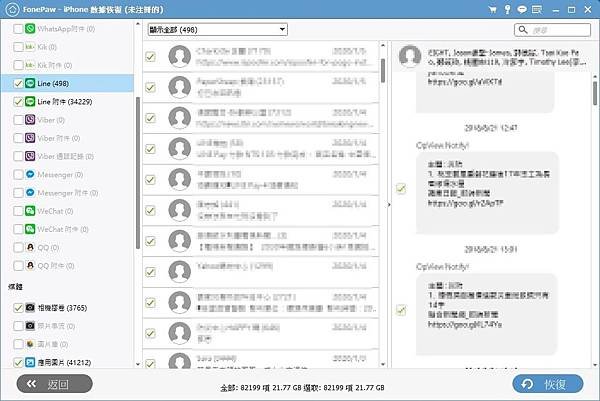Click the sidebar vertical scrollbar thumb
Viewport: 600px width, 401px height.
pyautogui.click(x=138, y=173)
